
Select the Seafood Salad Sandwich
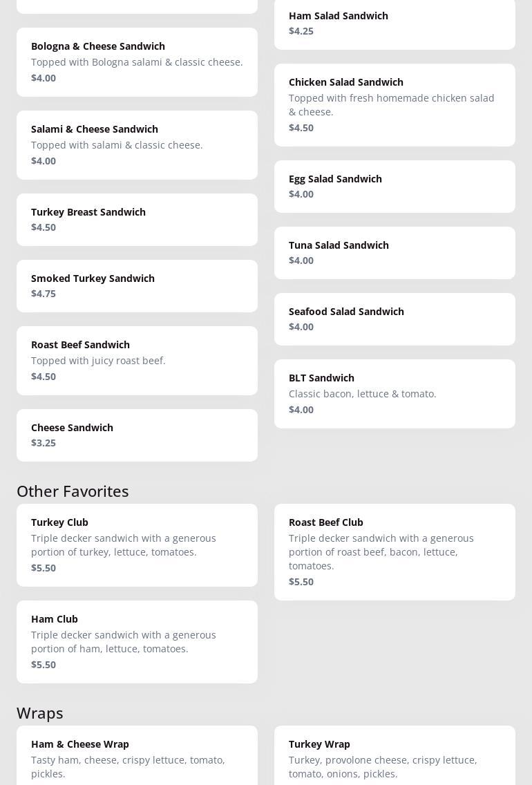394,319
